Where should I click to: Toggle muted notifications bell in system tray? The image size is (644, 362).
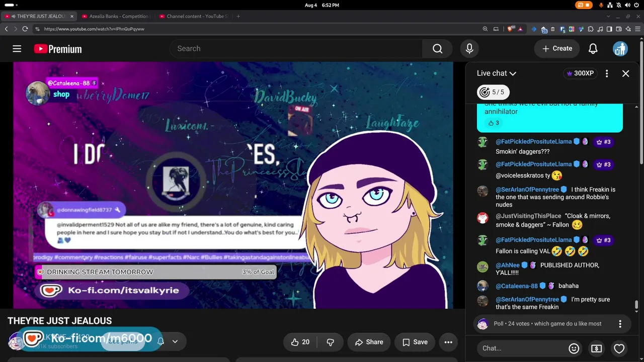tap(618, 5)
